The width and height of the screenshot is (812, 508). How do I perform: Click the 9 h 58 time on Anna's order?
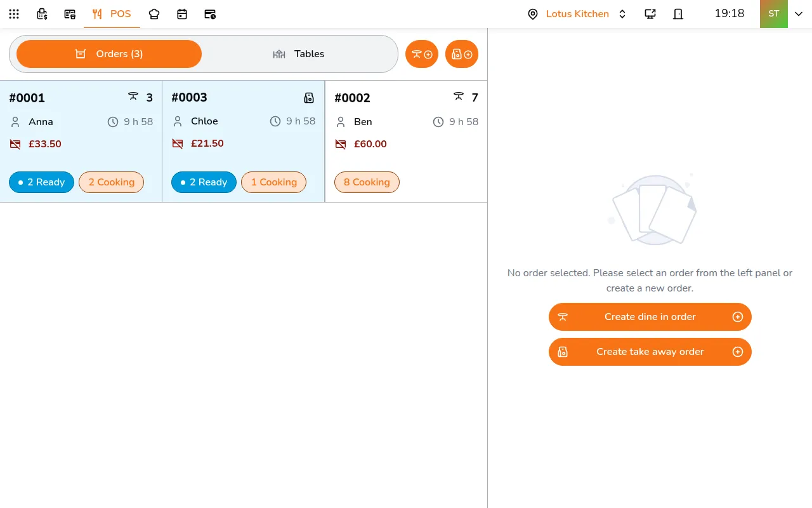pos(138,122)
